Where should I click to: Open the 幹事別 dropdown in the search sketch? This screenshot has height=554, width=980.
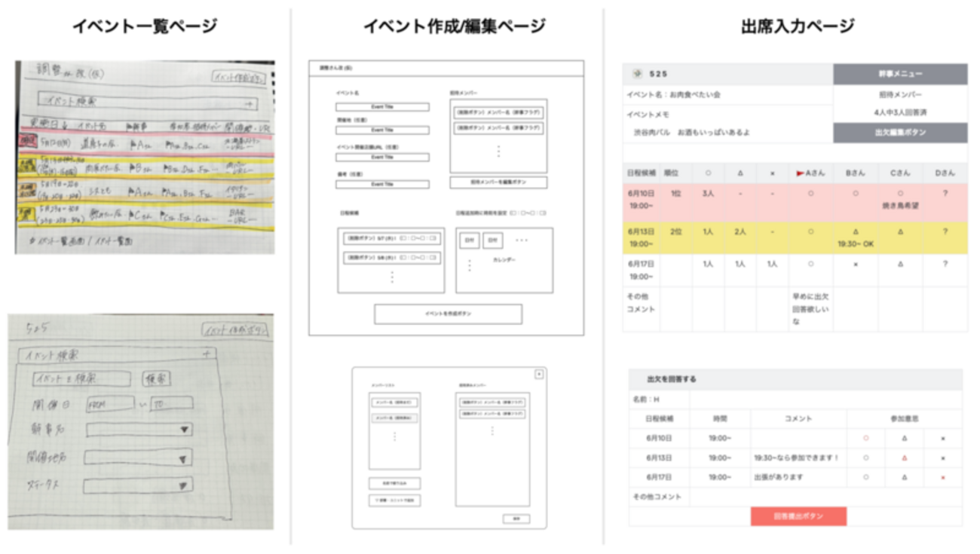(140, 429)
